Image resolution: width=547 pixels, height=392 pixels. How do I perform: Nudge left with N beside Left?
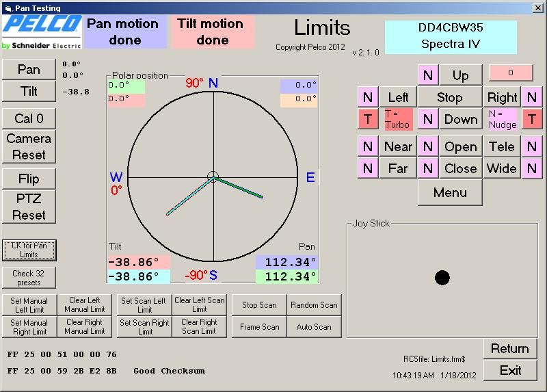pyautogui.click(x=368, y=97)
